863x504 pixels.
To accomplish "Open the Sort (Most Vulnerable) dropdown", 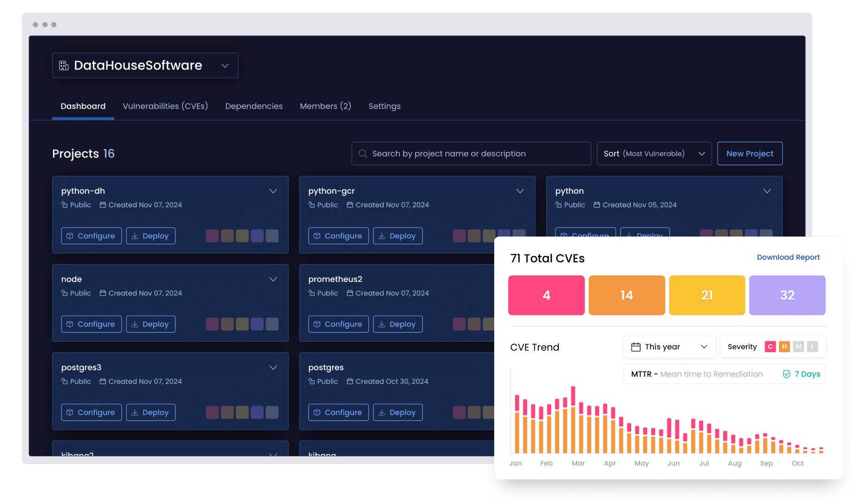I will (654, 154).
